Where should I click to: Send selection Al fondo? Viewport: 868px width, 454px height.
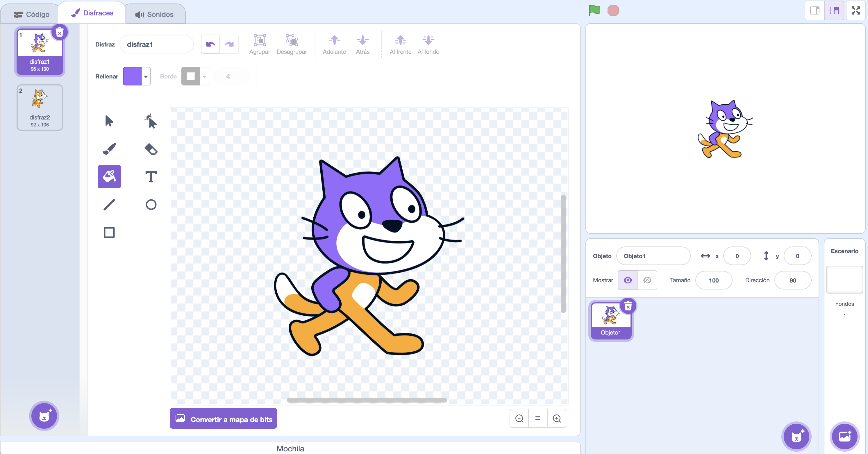(428, 44)
